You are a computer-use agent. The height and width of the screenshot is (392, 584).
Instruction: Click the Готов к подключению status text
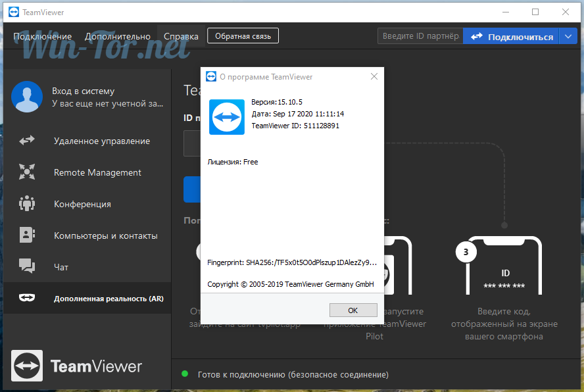(293, 374)
